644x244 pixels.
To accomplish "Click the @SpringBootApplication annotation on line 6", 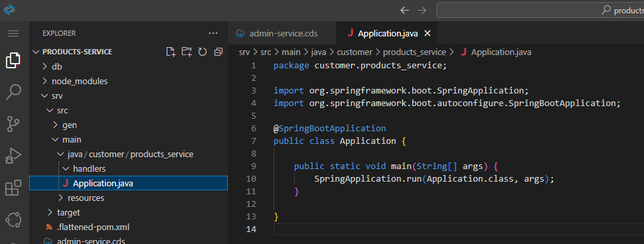I will click(330, 129).
